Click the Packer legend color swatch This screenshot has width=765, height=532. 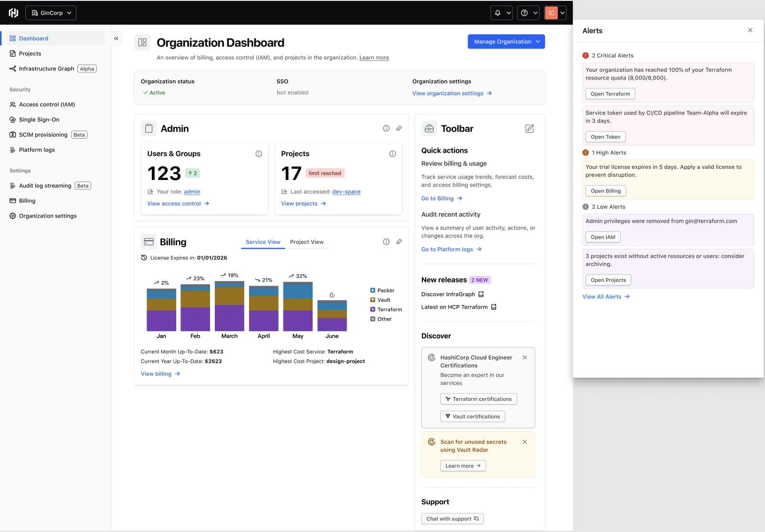[x=373, y=290]
